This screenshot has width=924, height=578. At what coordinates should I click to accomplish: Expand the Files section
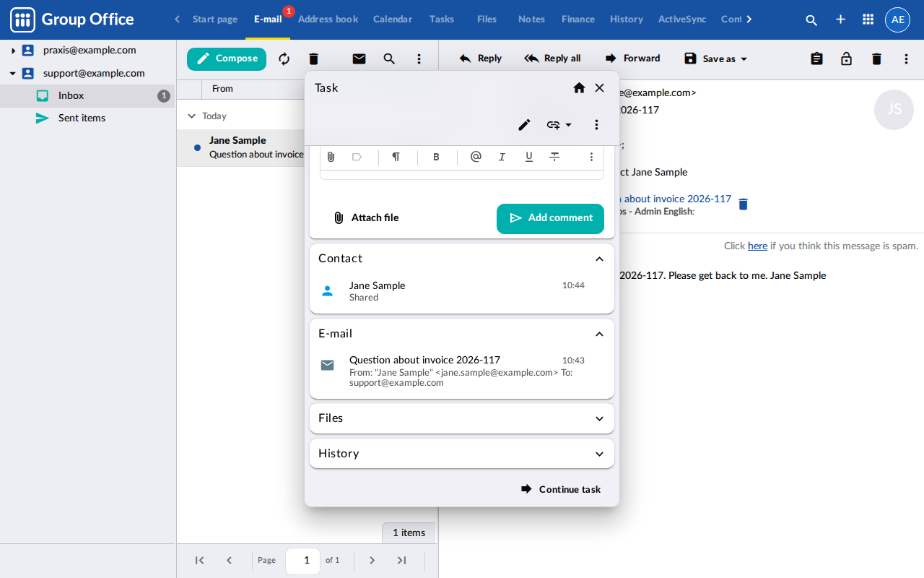[x=599, y=418]
